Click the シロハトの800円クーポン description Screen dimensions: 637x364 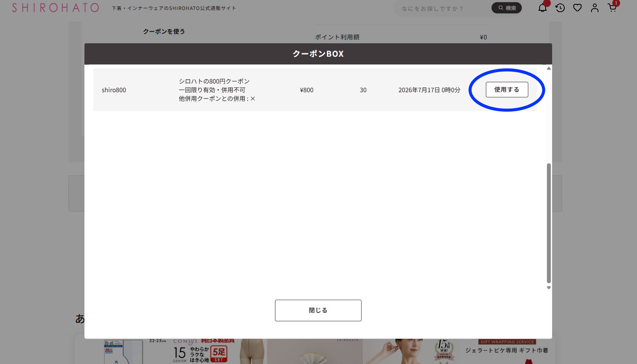214,81
